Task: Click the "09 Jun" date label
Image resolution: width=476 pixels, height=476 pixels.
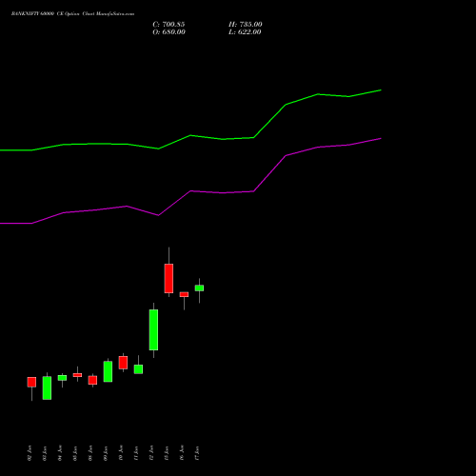Action: click(x=106, y=453)
